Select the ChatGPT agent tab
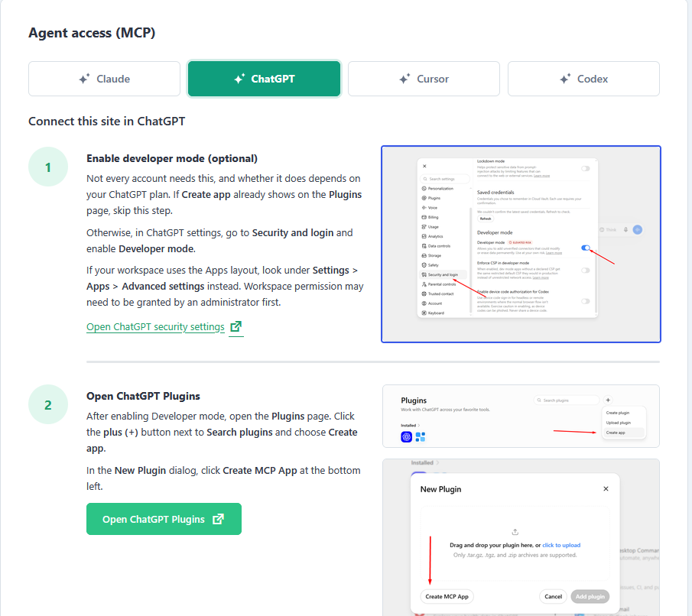Screen dimensions: 692x616 point(264,79)
